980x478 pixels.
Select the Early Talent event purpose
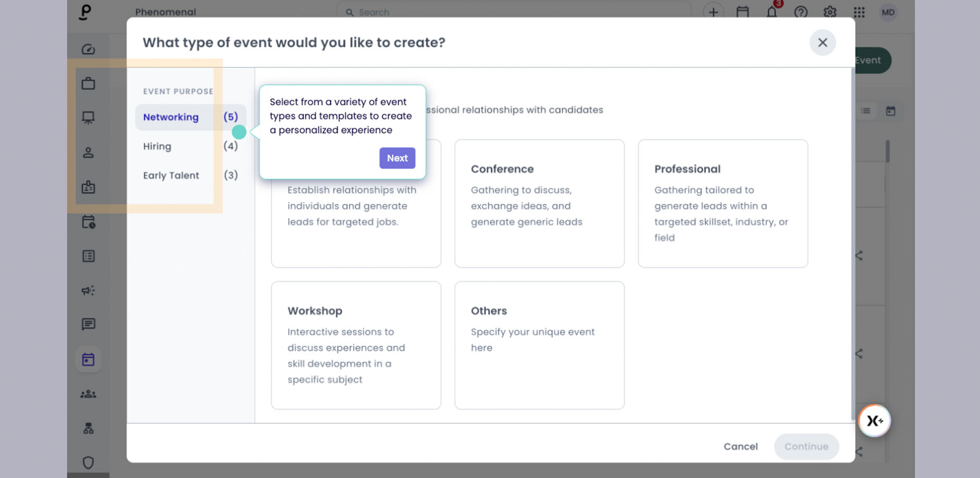pyautogui.click(x=190, y=175)
